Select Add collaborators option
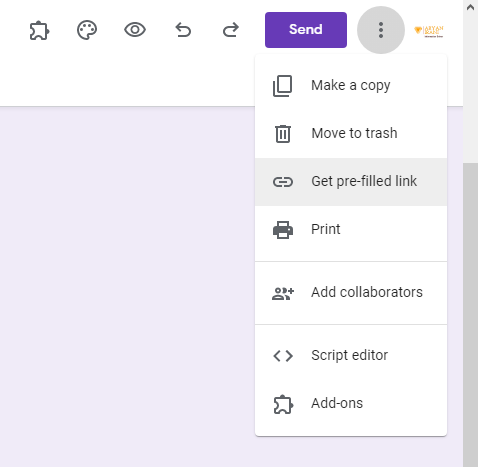 click(x=351, y=293)
